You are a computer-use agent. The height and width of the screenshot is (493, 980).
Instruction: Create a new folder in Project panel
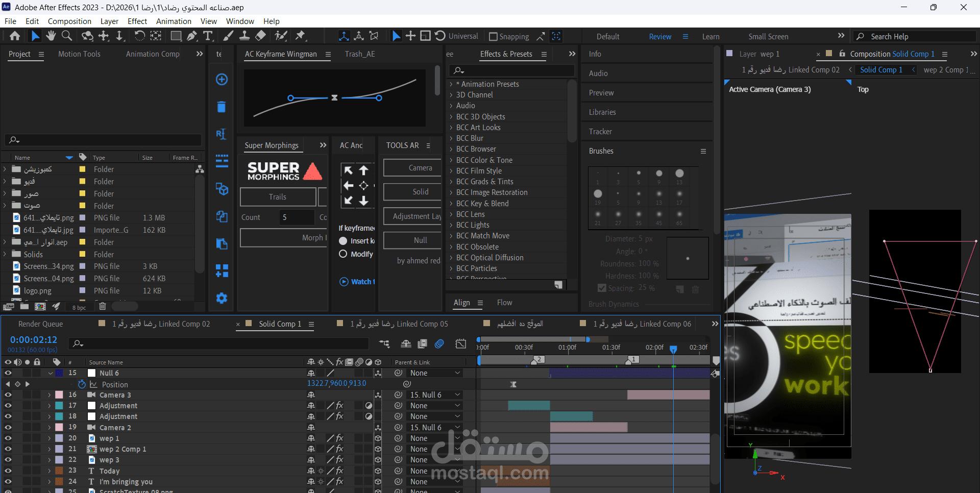[24, 306]
